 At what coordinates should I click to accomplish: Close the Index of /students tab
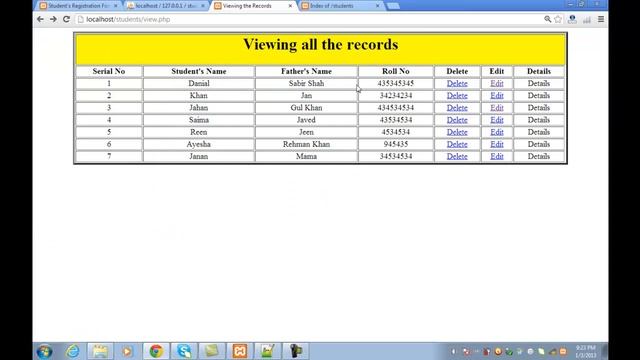(378, 6)
